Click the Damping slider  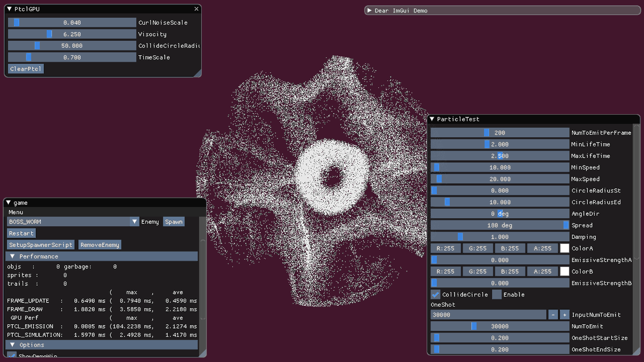click(500, 237)
